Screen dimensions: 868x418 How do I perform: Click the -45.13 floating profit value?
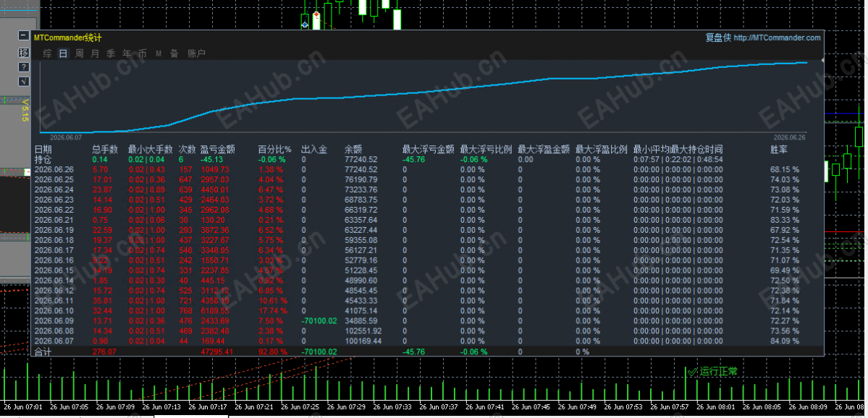point(211,159)
